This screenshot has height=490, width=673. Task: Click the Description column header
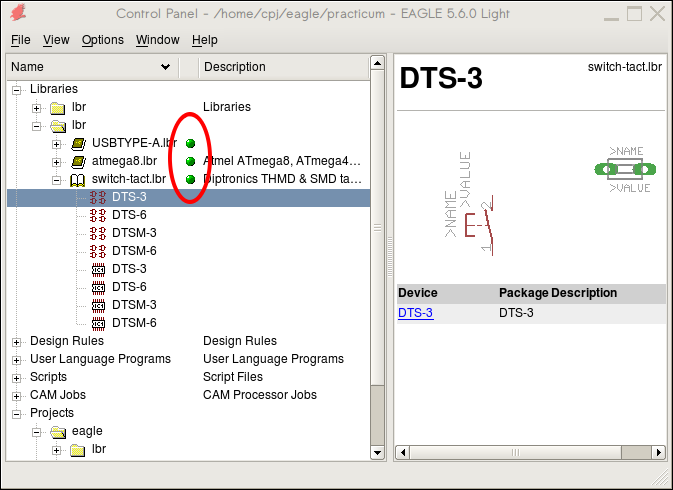[234, 67]
